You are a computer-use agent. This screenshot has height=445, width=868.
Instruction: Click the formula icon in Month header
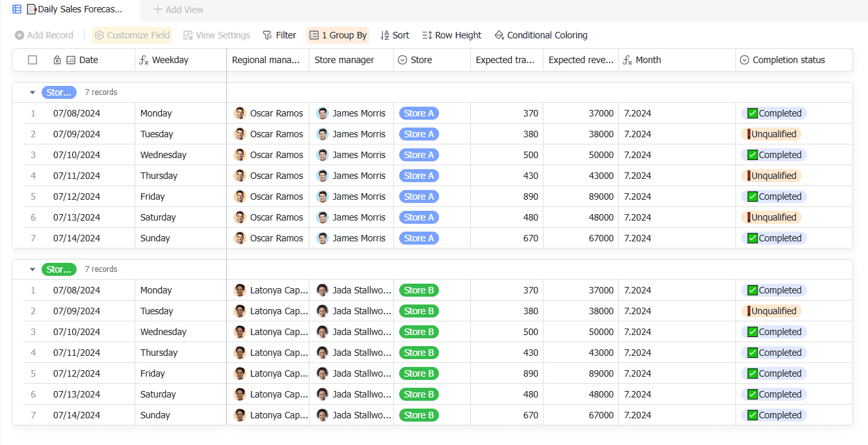coord(628,60)
